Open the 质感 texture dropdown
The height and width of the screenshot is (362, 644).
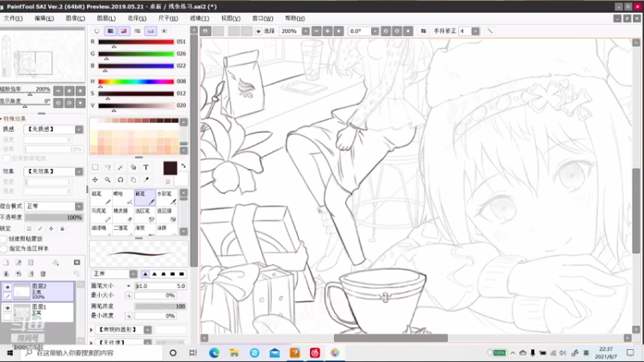click(x=79, y=130)
